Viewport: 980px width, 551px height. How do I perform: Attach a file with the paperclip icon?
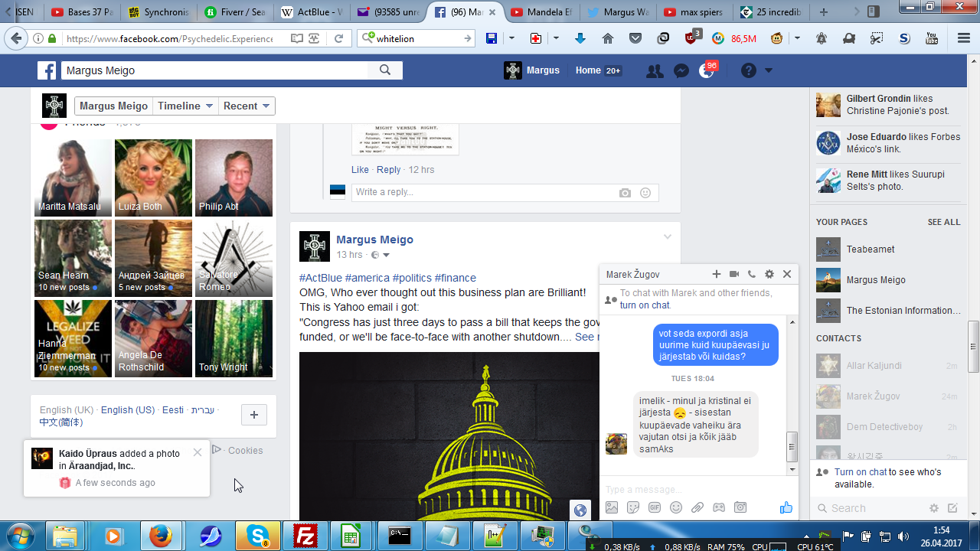tap(697, 507)
